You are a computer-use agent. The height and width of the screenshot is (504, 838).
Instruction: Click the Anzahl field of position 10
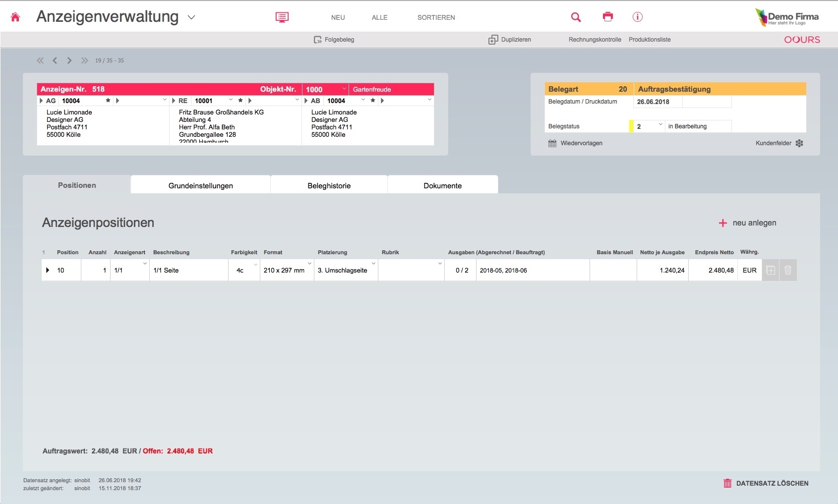pos(96,270)
